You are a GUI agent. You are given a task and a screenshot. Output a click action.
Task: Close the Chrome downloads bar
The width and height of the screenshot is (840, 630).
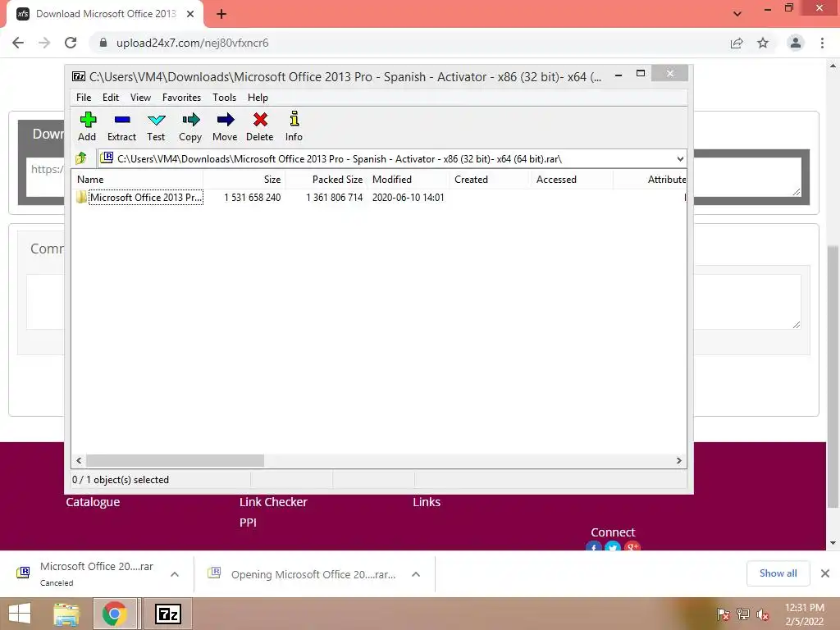tap(825, 573)
